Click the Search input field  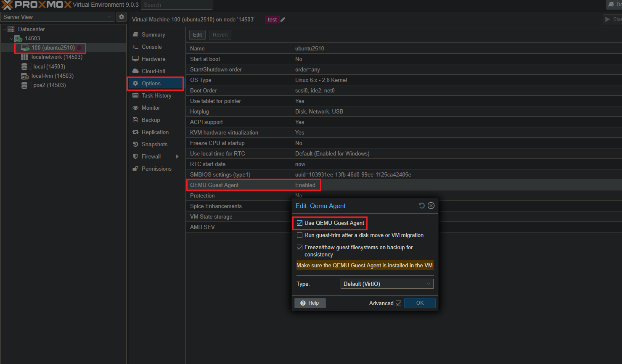point(176,5)
